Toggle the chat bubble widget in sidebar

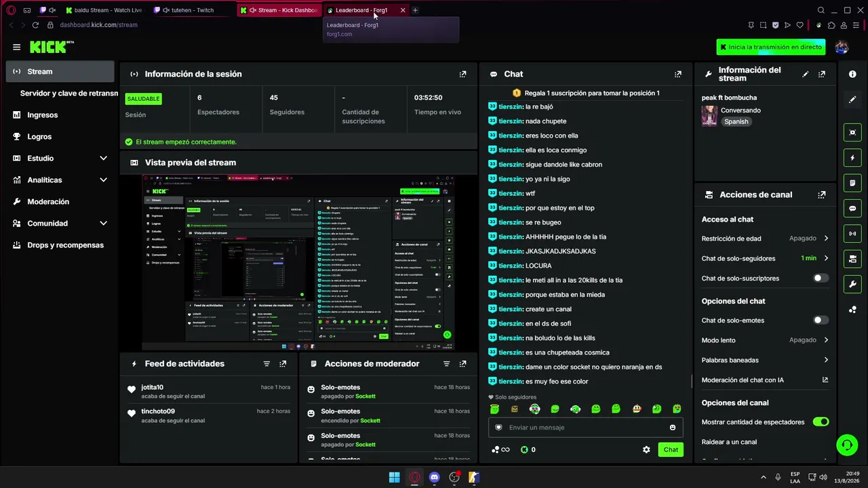point(852,209)
